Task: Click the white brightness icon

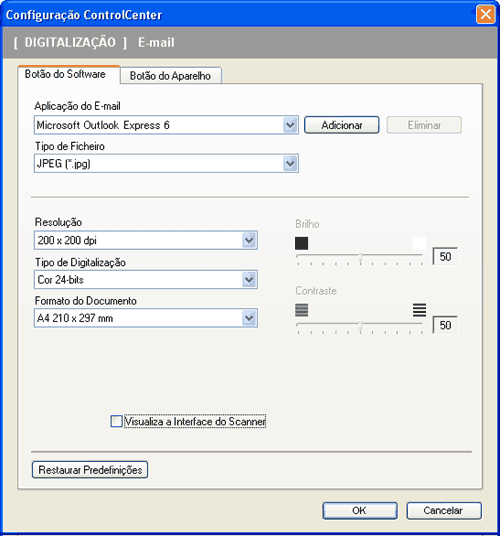Action: [x=419, y=243]
